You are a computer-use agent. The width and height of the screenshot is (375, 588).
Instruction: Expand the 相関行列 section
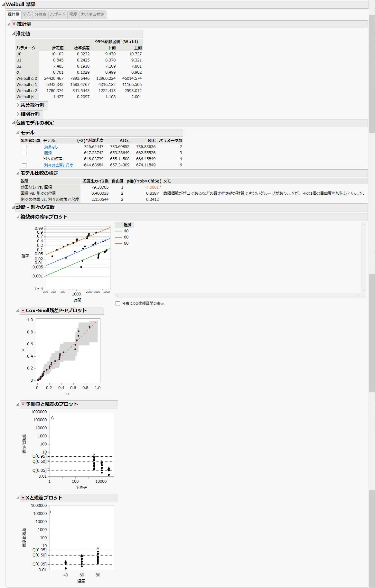click(x=18, y=114)
